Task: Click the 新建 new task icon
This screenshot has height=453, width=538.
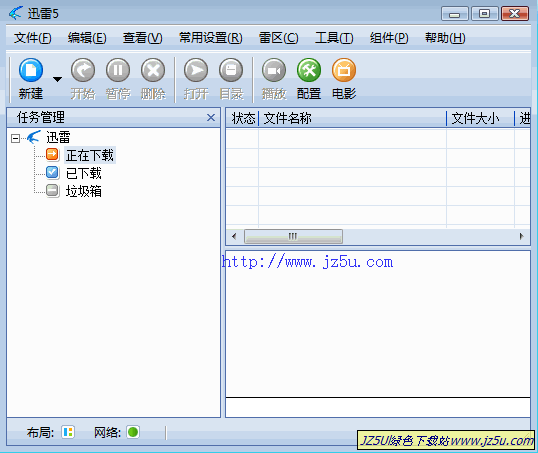Action: point(31,70)
